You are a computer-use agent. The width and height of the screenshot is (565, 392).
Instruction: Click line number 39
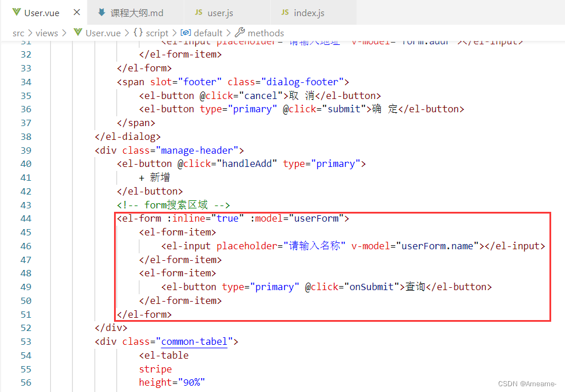pos(26,150)
